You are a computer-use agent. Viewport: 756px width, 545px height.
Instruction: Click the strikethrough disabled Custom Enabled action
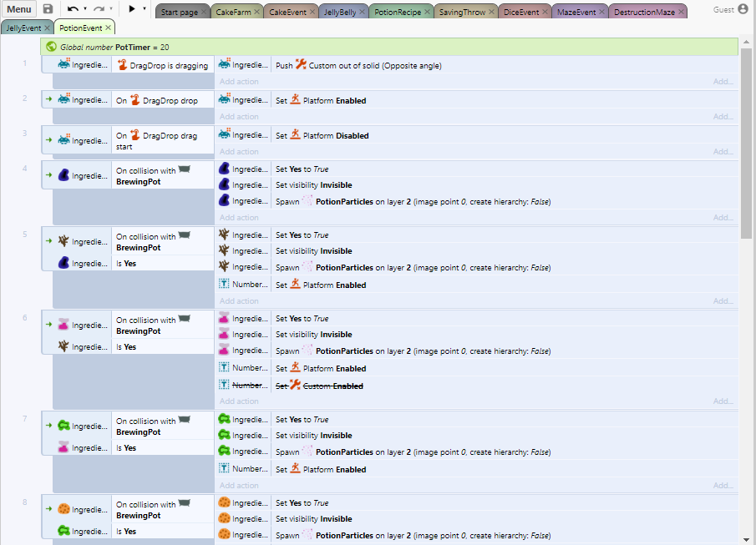[322, 385]
